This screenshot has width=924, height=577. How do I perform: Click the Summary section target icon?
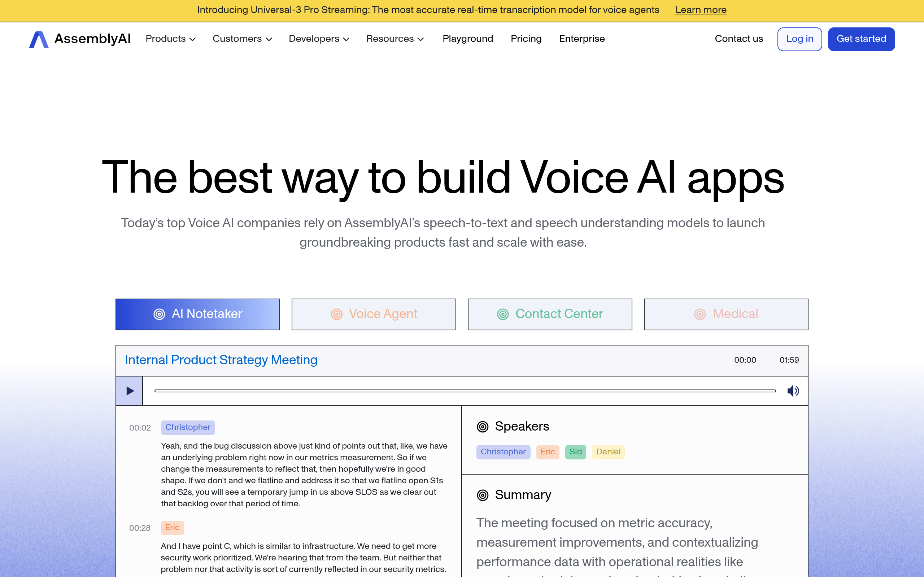483,495
